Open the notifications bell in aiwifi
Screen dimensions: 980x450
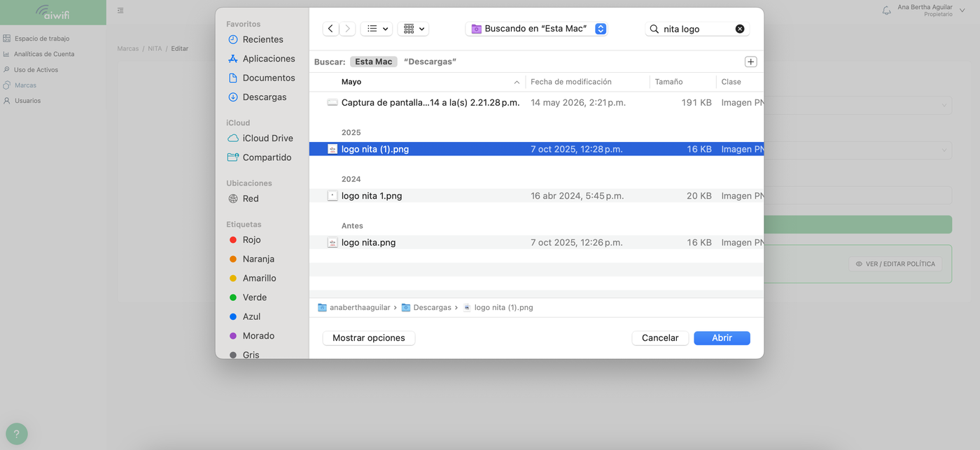[x=887, y=10]
